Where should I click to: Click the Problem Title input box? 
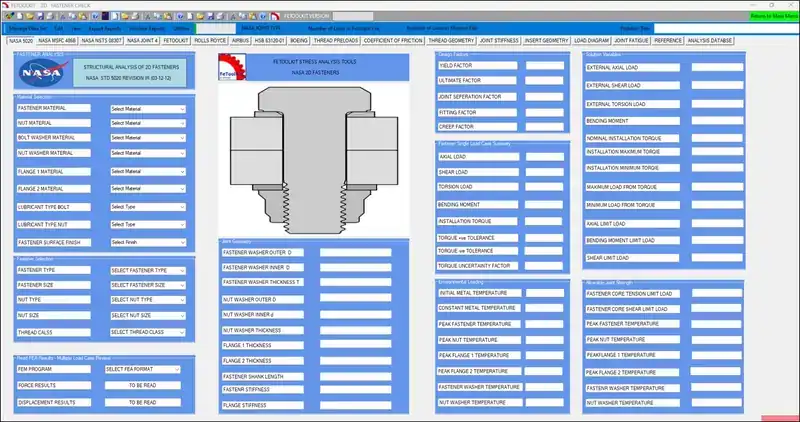(726, 29)
